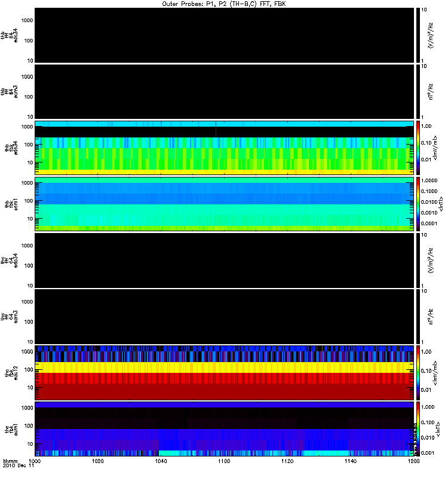This screenshot has height=478, width=448.
Task: Select the "2010 Dec 11" date label
Action: pos(19,465)
